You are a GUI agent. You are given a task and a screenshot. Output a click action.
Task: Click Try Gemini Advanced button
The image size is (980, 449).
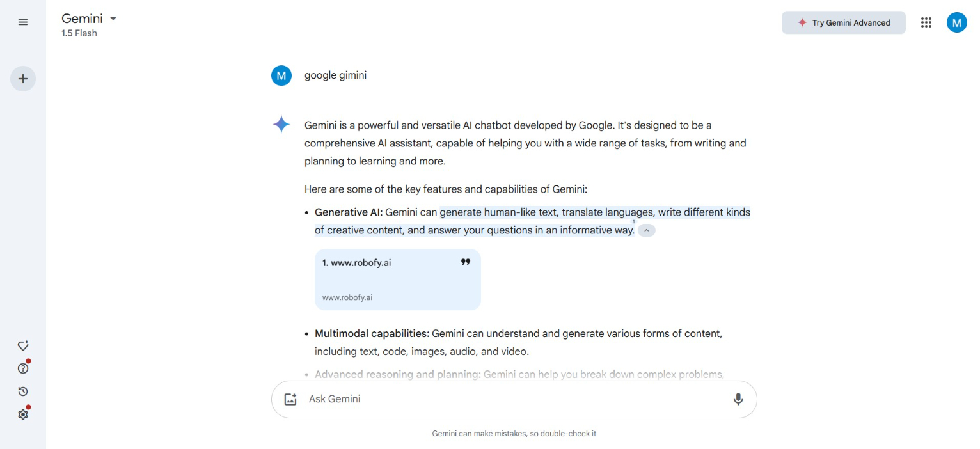tap(843, 22)
